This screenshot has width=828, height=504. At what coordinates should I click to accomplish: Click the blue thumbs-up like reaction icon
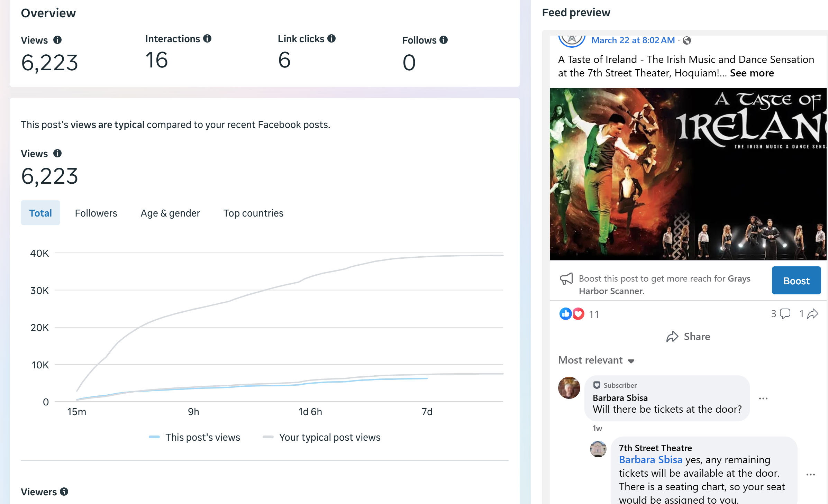(x=565, y=314)
